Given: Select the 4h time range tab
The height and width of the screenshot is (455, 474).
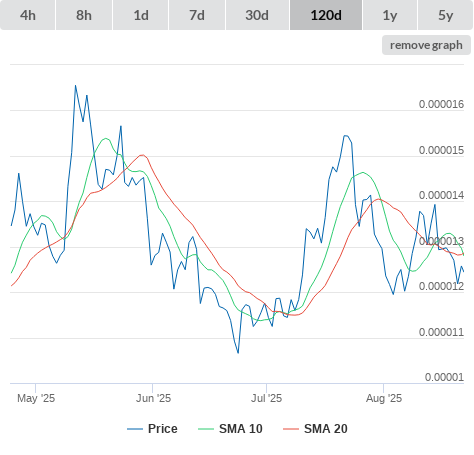Looking at the screenshot, I should 28,15.
